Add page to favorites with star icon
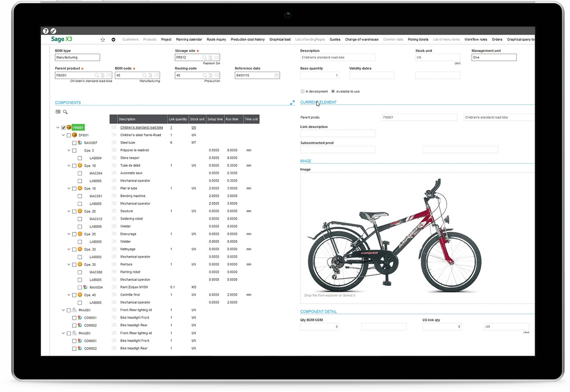 tap(103, 40)
